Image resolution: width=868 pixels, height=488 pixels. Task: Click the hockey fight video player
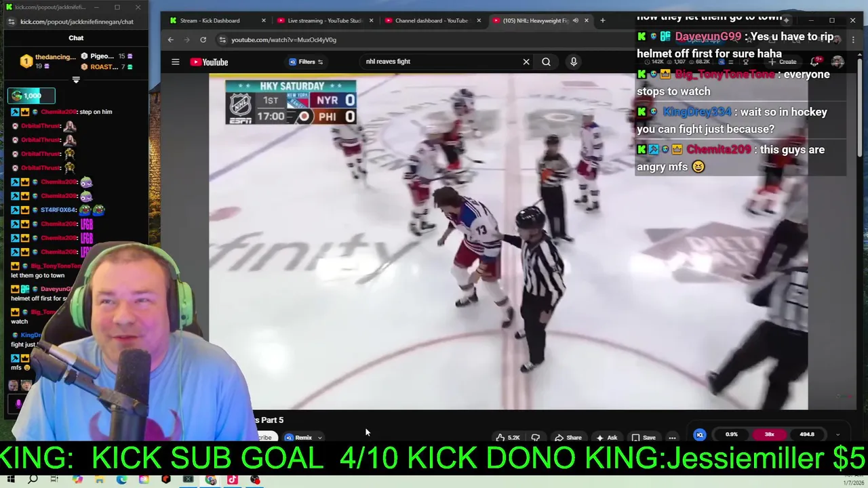coord(509,241)
